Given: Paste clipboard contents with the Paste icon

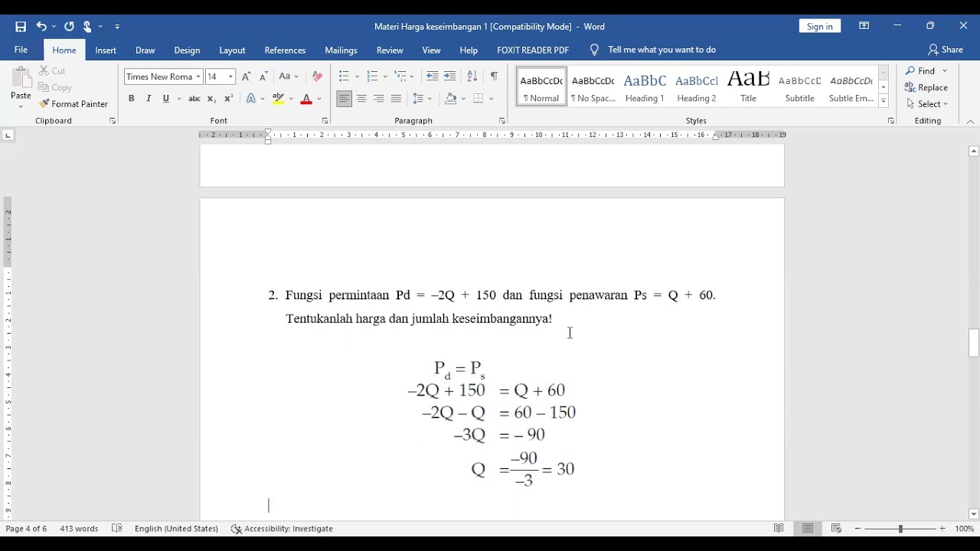Looking at the screenshot, I should point(21,78).
